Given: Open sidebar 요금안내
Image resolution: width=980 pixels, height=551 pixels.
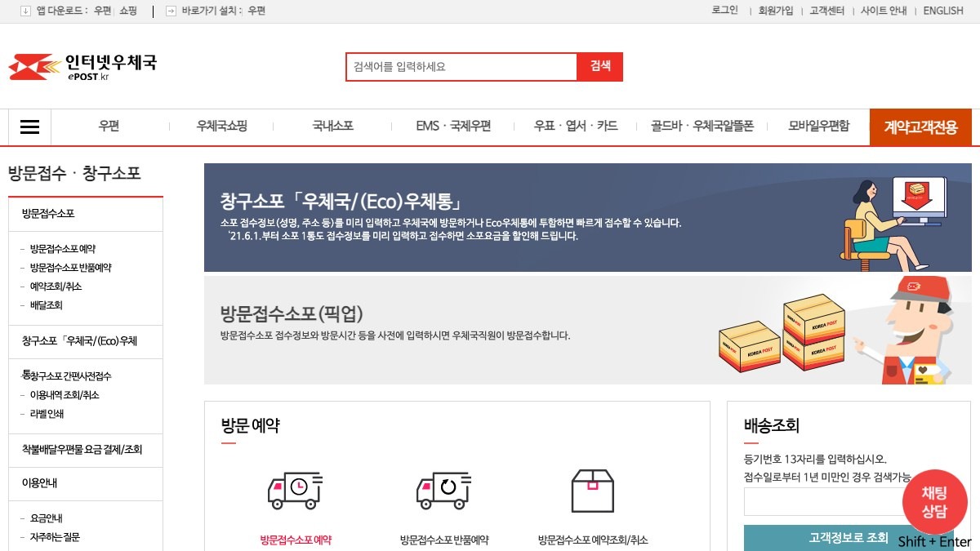Looking at the screenshot, I should (47, 518).
